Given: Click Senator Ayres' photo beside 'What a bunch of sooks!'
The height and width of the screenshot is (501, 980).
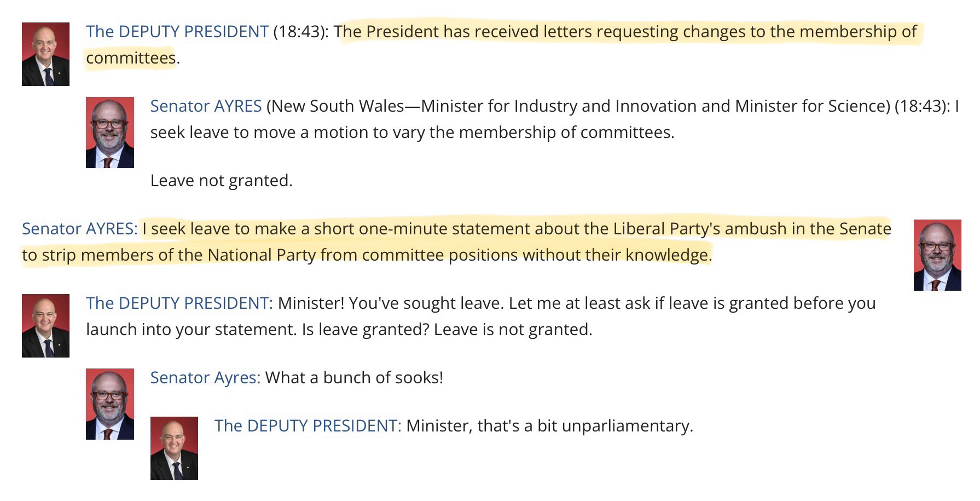Looking at the screenshot, I should click(x=109, y=404).
